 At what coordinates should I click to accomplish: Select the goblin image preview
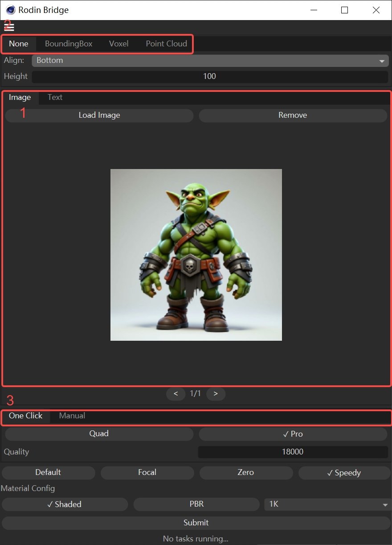[x=196, y=255]
